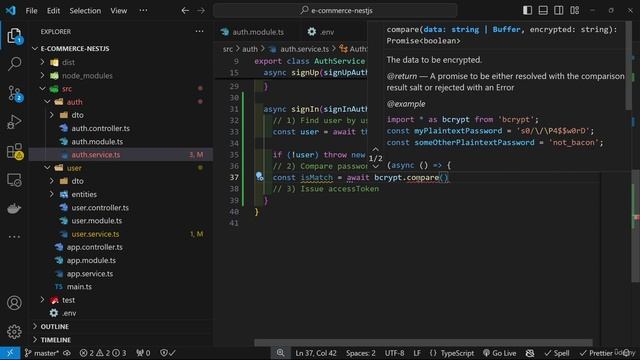640x360 pixels.
Task: Show next signature with down chevron
Action: pos(376,167)
